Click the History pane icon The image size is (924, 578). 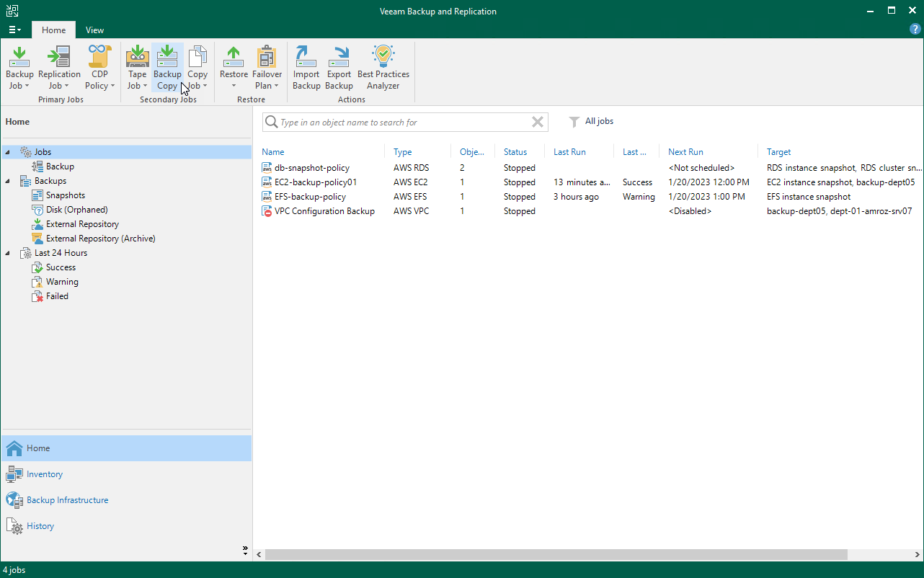tap(14, 526)
